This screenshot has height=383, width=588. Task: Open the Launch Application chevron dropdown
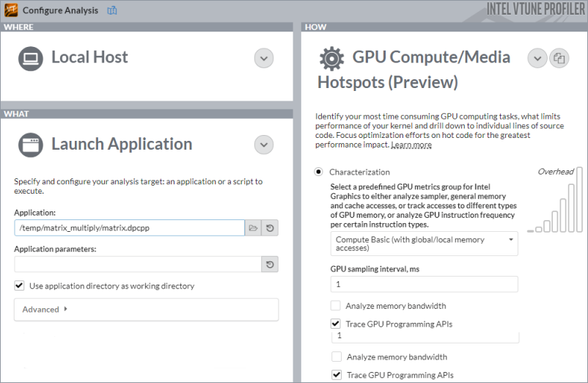tap(264, 145)
